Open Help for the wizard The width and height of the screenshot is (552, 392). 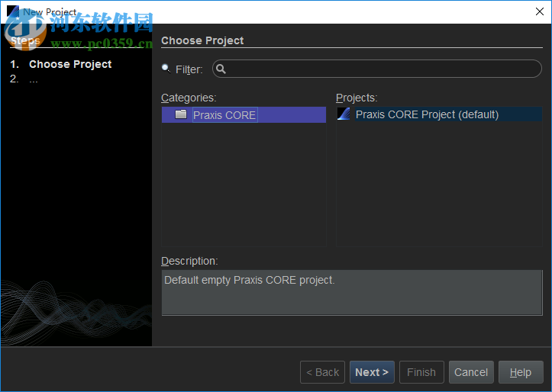521,372
